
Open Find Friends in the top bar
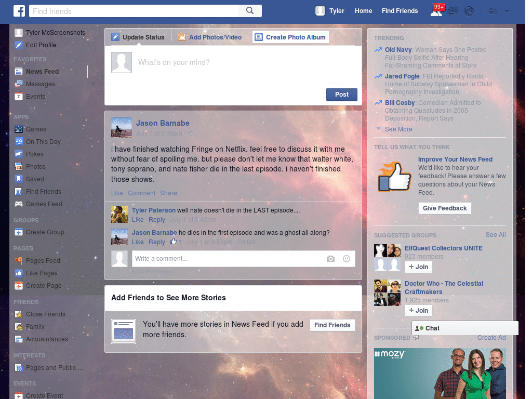(400, 11)
